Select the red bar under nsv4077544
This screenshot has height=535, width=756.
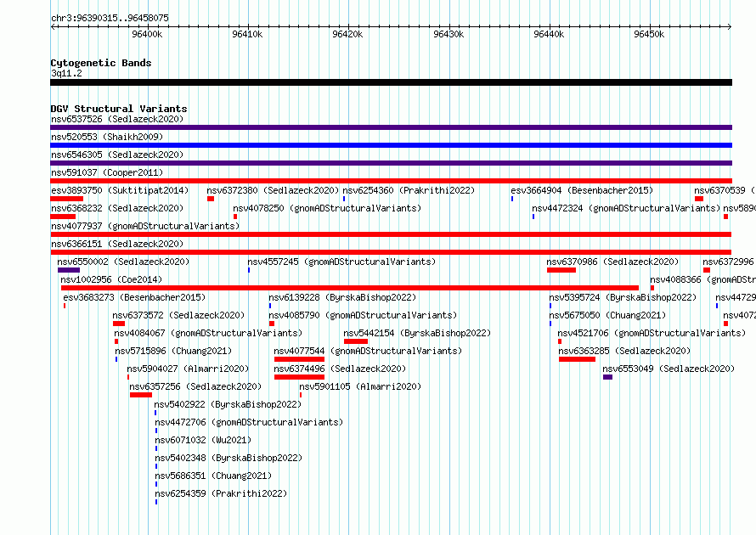pos(299,359)
